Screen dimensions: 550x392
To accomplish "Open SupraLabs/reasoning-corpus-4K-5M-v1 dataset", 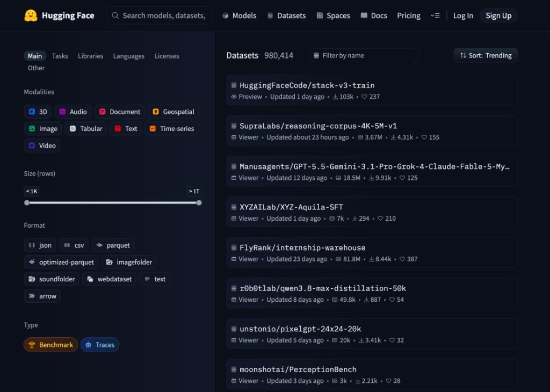I will (372, 131).
